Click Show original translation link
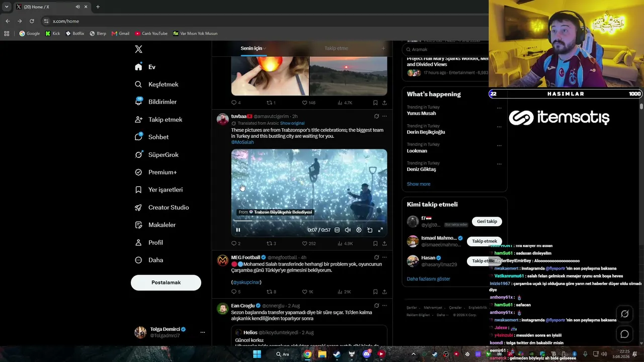This screenshot has width=644, height=362. (x=292, y=124)
